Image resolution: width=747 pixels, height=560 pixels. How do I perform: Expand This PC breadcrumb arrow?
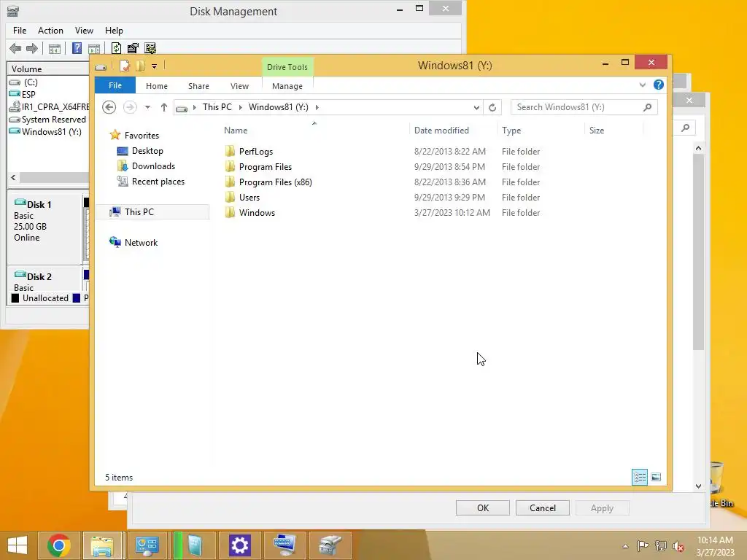pos(240,108)
